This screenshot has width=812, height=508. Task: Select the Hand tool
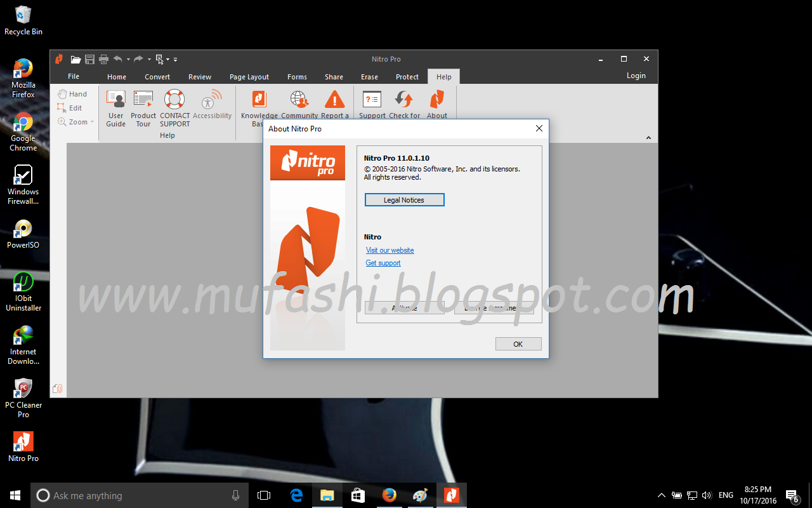point(72,94)
